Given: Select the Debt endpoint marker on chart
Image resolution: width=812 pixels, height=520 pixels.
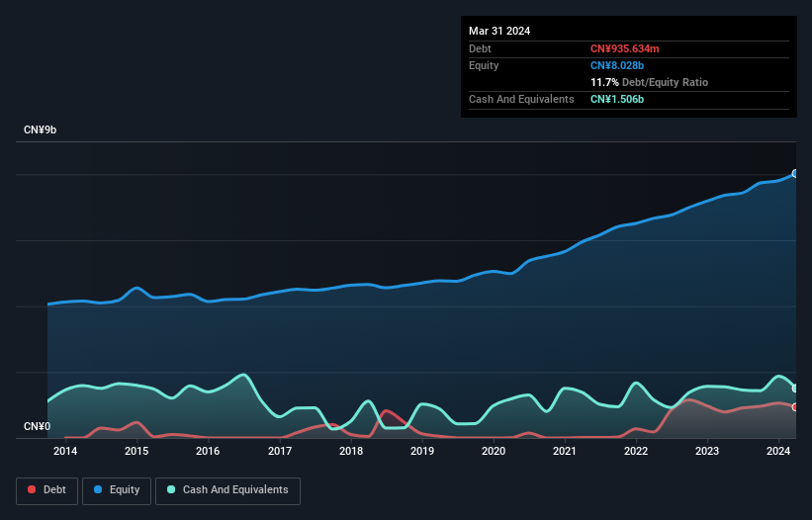Looking at the screenshot, I should point(795,407).
